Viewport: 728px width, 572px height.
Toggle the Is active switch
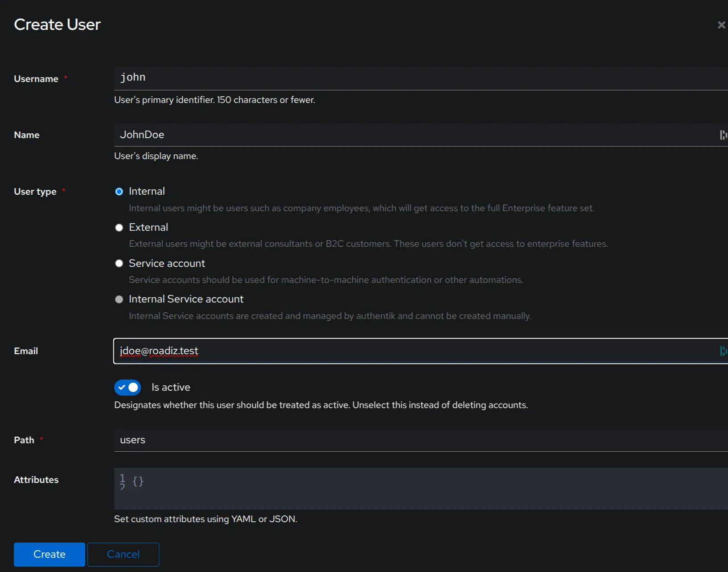pyautogui.click(x=128, y=388)
